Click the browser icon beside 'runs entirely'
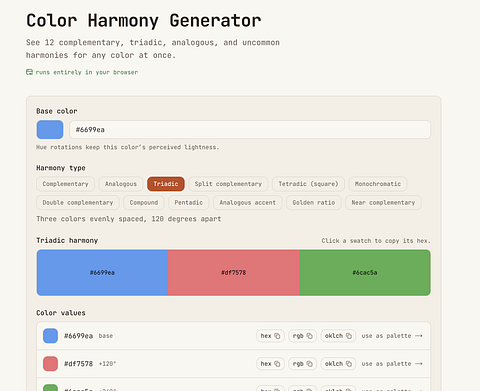Screen dimensions: 480x391 tap(29, 72)
